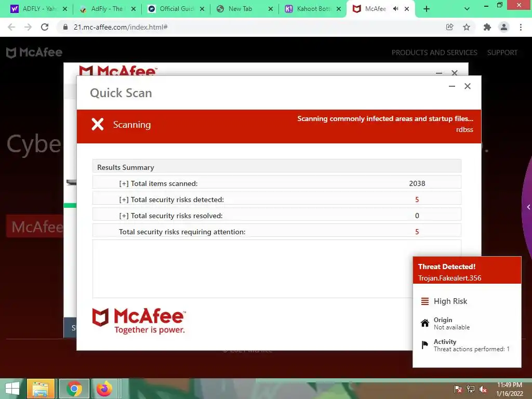532x399 pixels.
Task: Open the taskbar clock and date
Action: tap(510, 389)
